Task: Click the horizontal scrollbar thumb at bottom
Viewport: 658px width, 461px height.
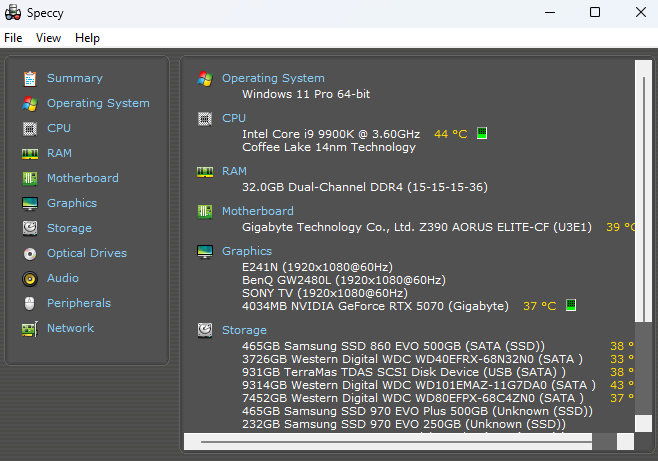Action: pos(397,441)
